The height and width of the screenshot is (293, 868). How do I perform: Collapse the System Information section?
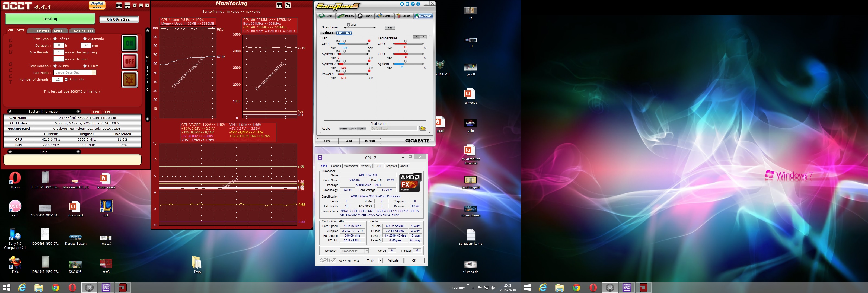[x=78, y=112]
